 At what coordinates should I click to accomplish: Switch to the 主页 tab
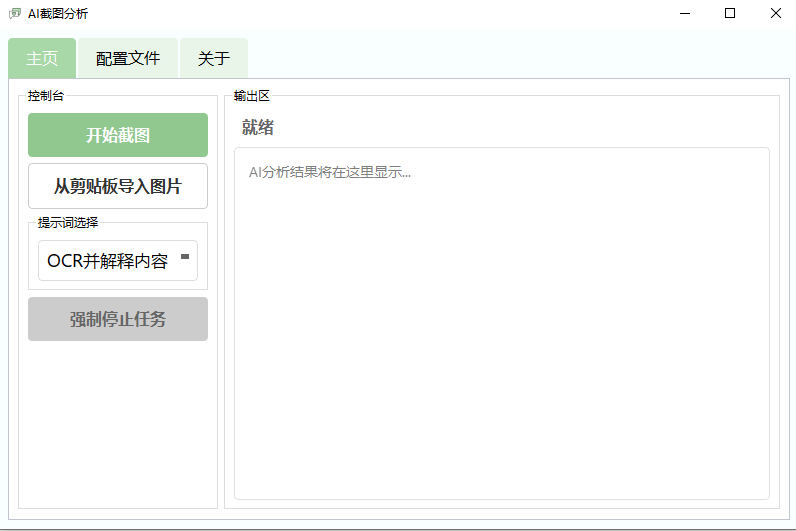pos(42,59)
